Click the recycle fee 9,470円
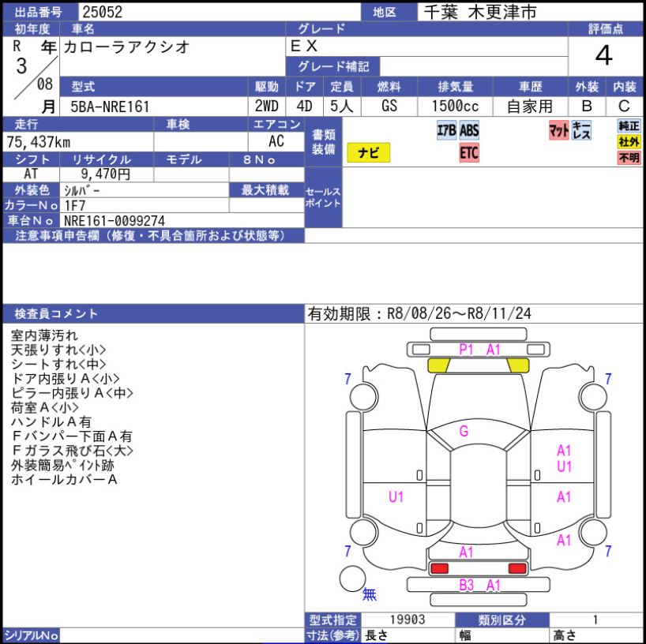The height and width of the screenshot is (644, 646). [106, 174]
